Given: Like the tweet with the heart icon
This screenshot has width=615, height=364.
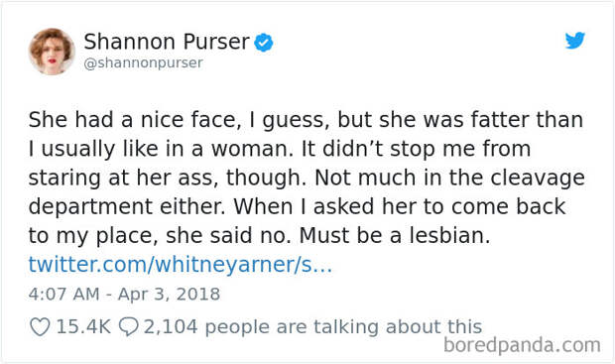Looking at the screenshot, I should click(x=40, y=326).
